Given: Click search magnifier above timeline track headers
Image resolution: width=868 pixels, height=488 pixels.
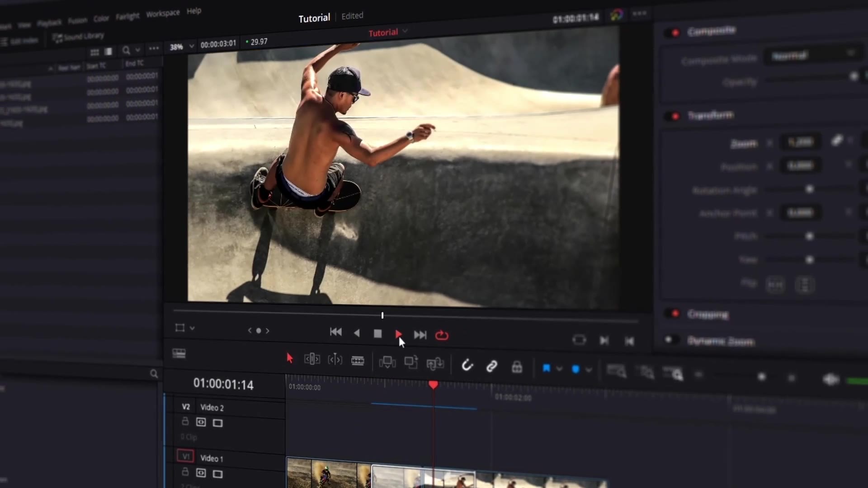Looking at the screenshot, I should pyautogui.click(x=154, y=374).
